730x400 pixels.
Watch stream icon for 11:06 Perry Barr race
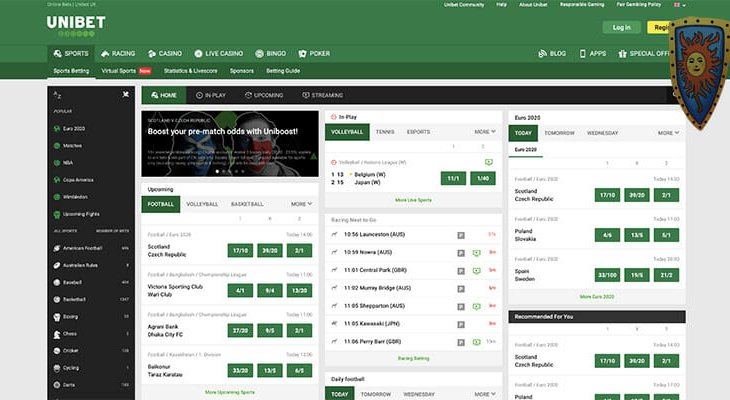click(x=476, y=342)
